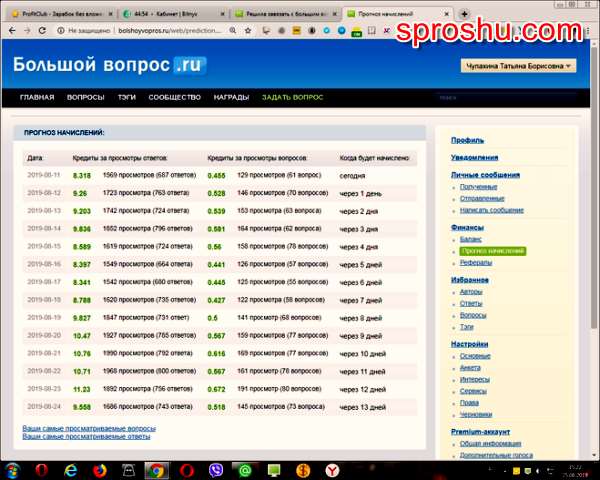
Task: Launch Firefox from taskbar
Action: tap(99, 470)
